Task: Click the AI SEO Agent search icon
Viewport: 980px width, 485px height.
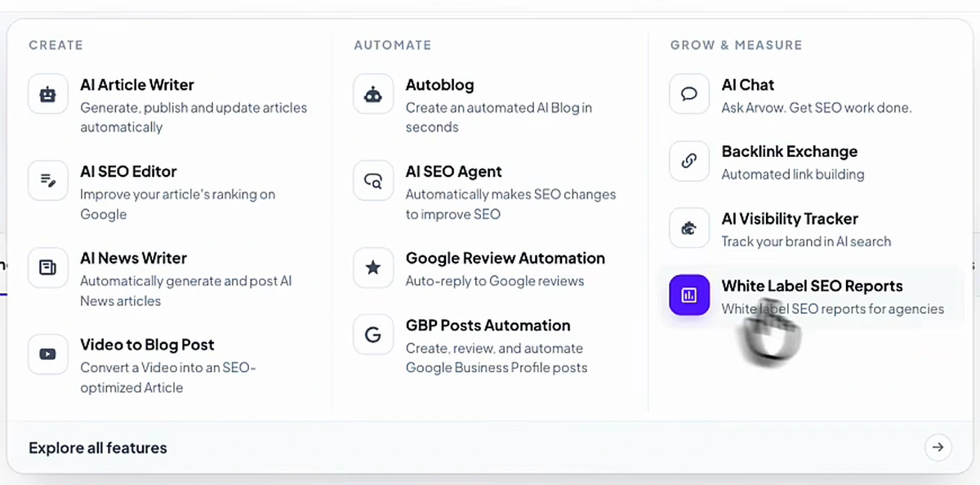Action: (x=373, y=180)
